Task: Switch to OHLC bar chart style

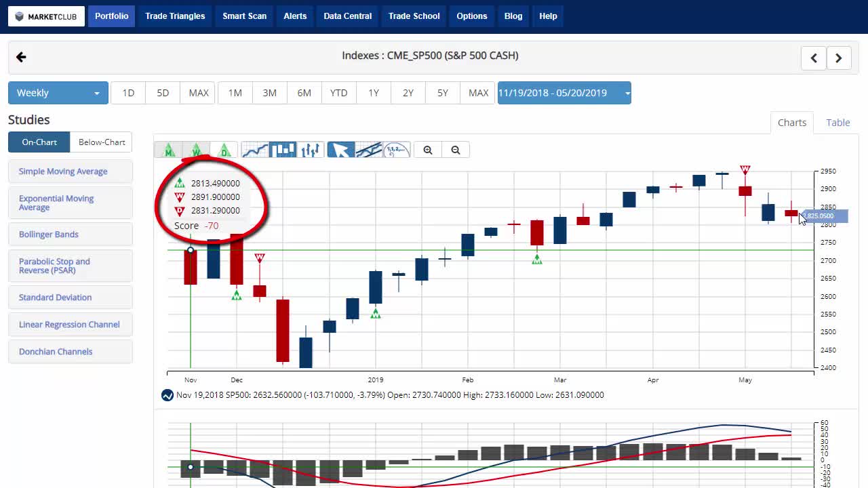Action: [311, 150]
